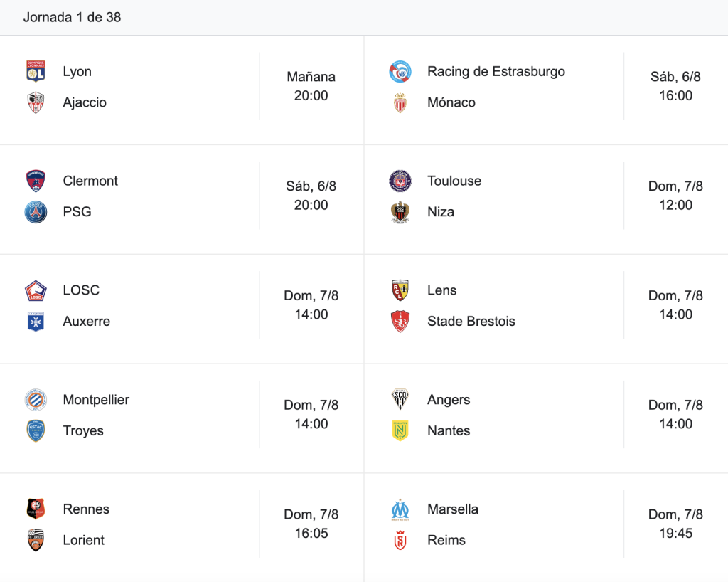Open the Ajaccio team name
Image resolution: width=728 pixels, height=582 pixels.
(x=85, y=102)
